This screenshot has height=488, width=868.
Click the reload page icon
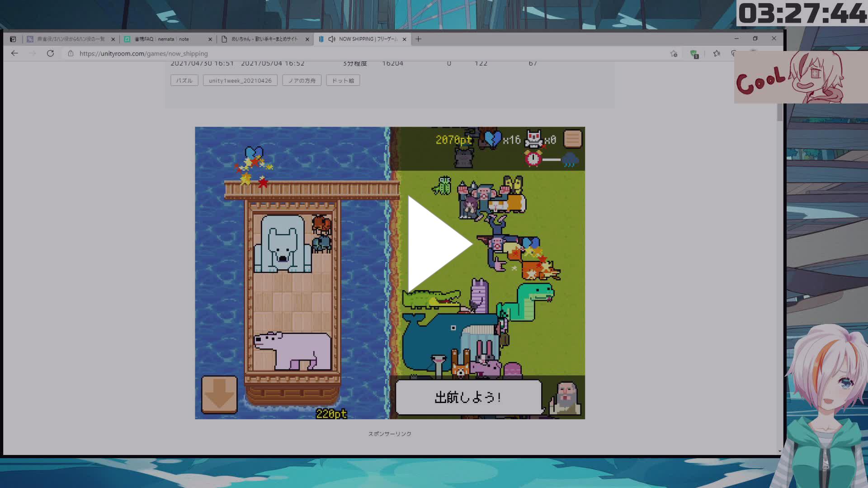pos(50,53)
